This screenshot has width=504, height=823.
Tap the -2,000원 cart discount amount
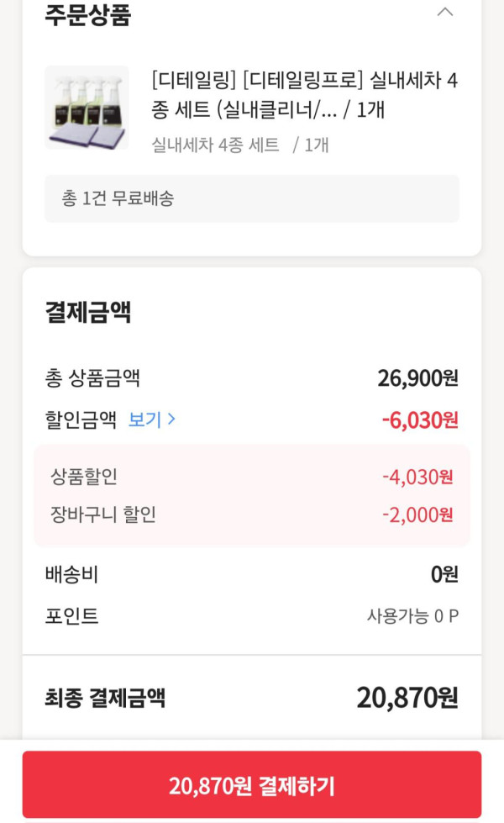click(417, 514)
